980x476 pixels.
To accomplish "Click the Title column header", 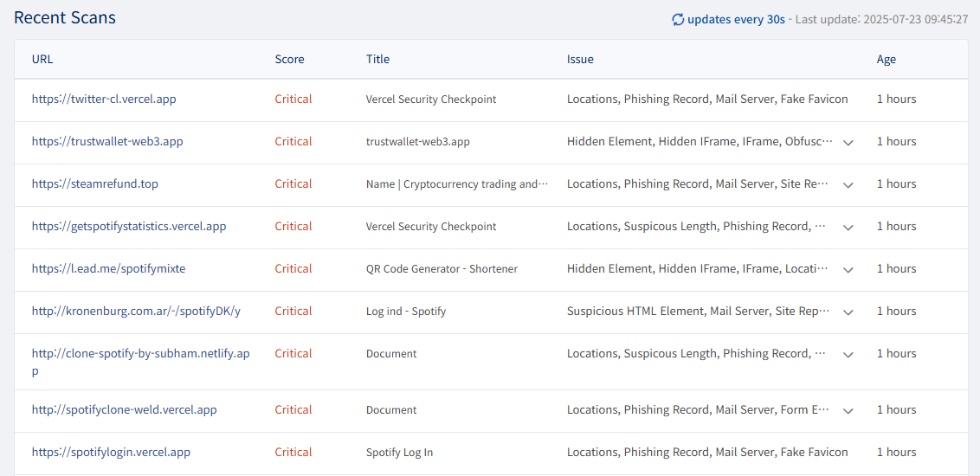I will [x=377, y=59].
